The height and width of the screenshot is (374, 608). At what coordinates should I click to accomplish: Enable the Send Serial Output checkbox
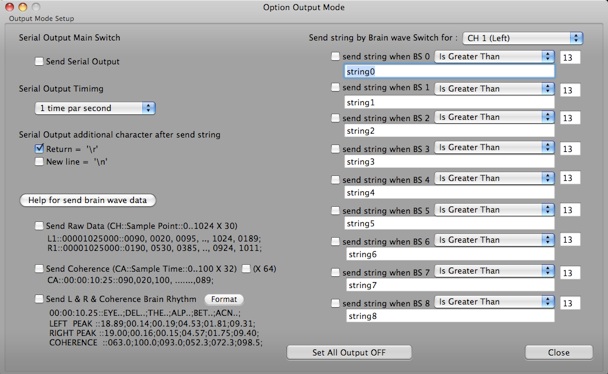[x=39, y=62]
